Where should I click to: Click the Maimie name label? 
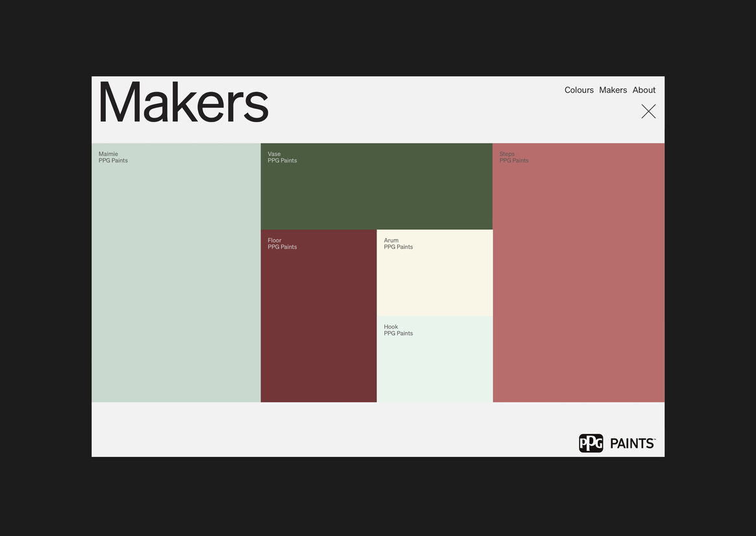point(108,154)
